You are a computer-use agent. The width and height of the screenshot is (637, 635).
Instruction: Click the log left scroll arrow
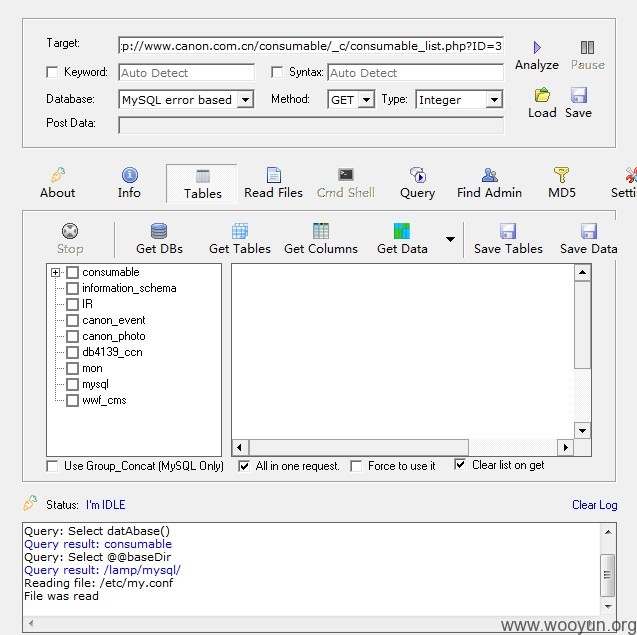(31, 623)
